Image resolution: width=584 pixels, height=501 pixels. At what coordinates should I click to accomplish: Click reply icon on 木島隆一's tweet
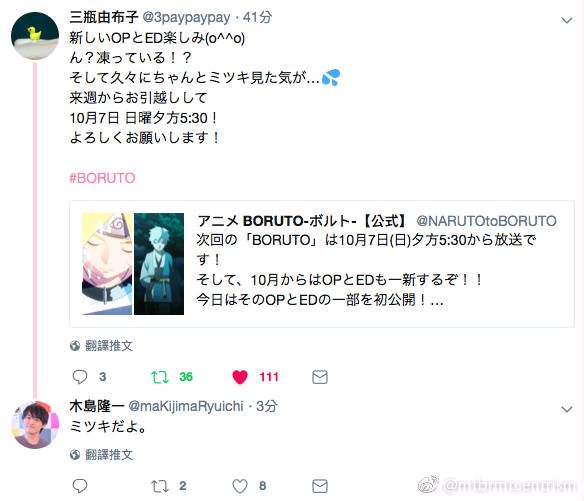80,486
